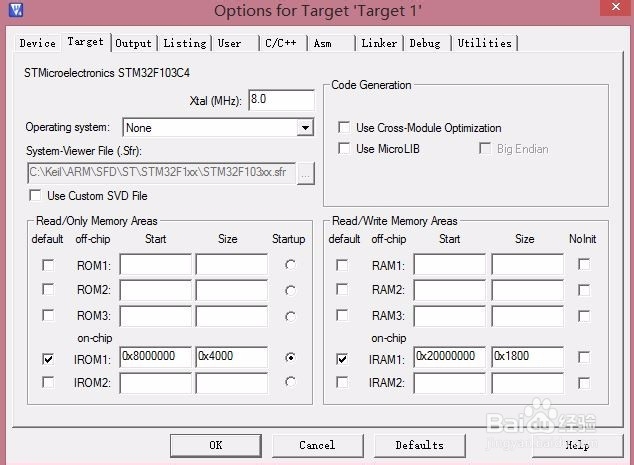Browse for System-Viewer file with ellipsis button
This screenshot has height=465, width=634.
(306, 173)
